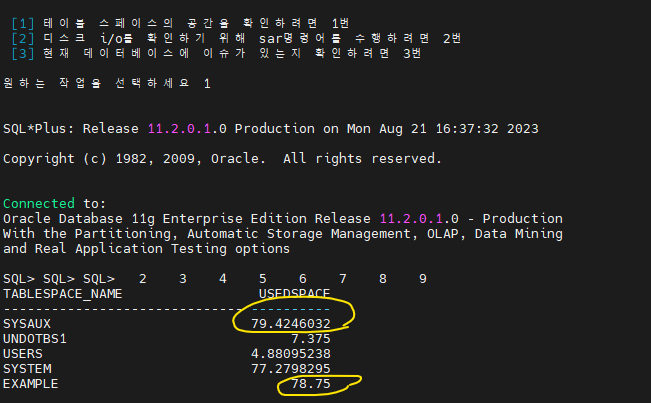The width and height of the screenshot is (651, 403).
Task: Click the "SYSAUX" tablespace row name
Action: coord(27,324)
